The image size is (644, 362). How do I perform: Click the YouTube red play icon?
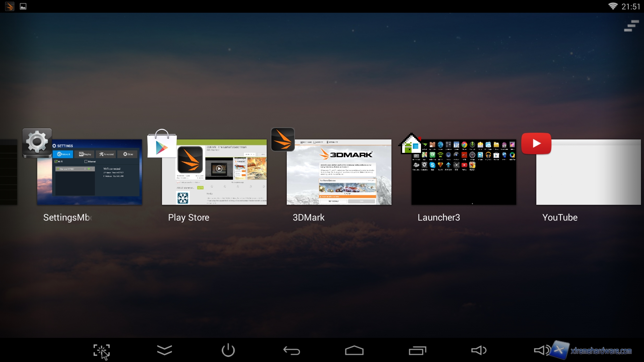coord(536,143)
